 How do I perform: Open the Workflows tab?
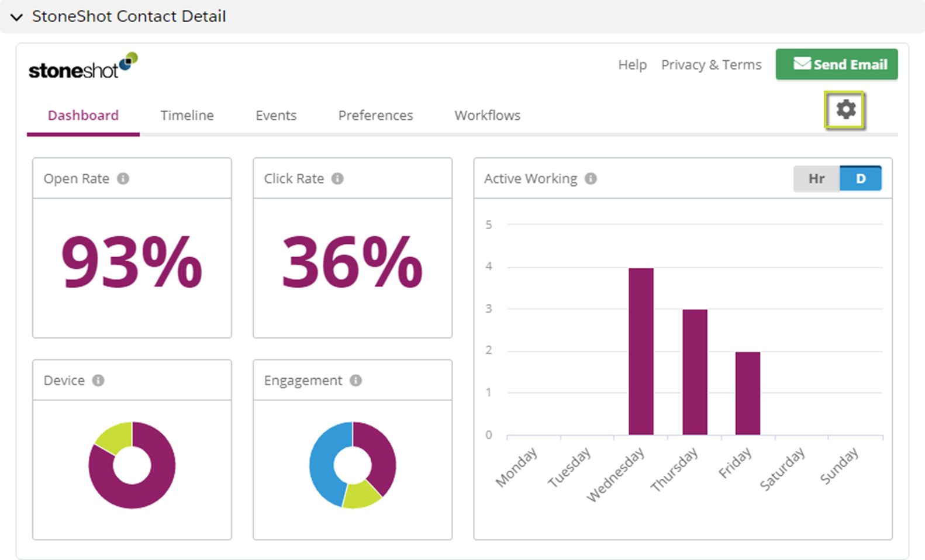click(488, 115)
